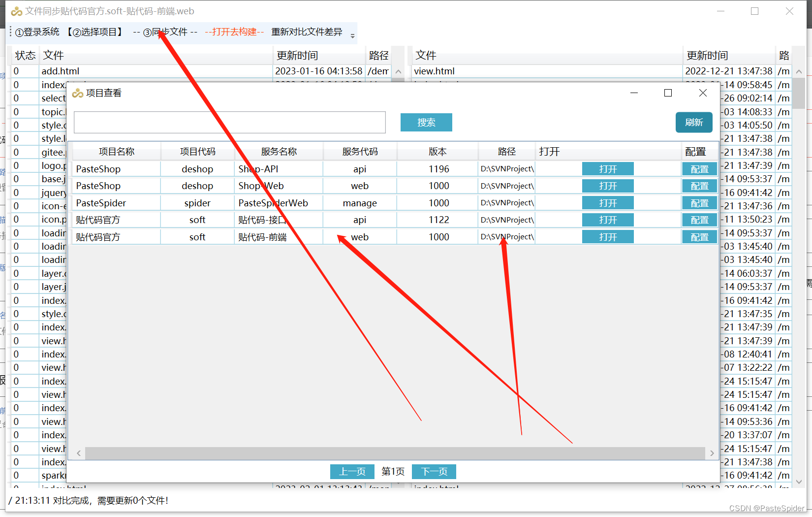Image resolution: width=812 pixels, height=517 pixels.
Task: Click 打开 for the Shop-Web row
Action: (x=608, y=186)
